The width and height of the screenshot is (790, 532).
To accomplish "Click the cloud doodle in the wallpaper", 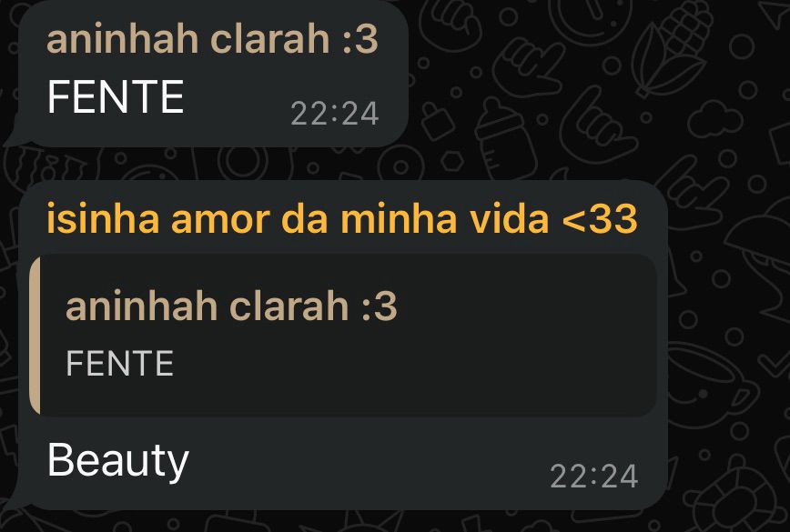I will click(x=715, y=119).
